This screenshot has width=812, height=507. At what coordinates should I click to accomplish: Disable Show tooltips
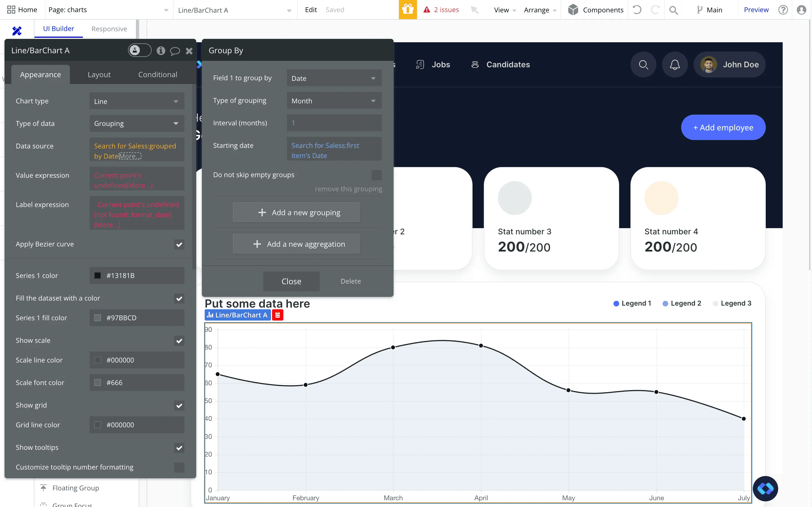click(179, 448)
